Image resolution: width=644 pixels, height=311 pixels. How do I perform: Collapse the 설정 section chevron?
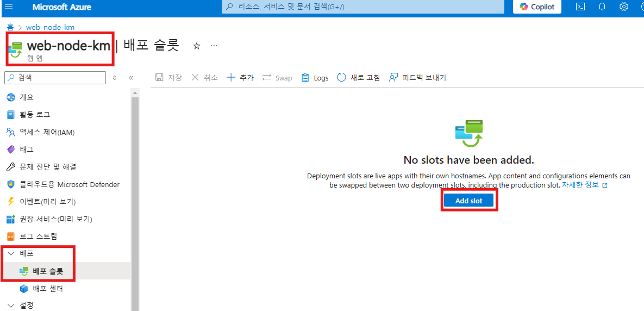(11, 306)
